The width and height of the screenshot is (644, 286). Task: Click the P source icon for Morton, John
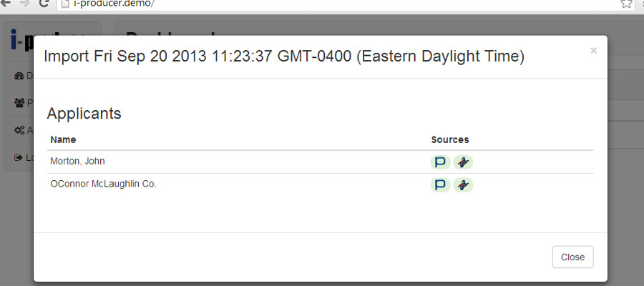coord(440,162)
